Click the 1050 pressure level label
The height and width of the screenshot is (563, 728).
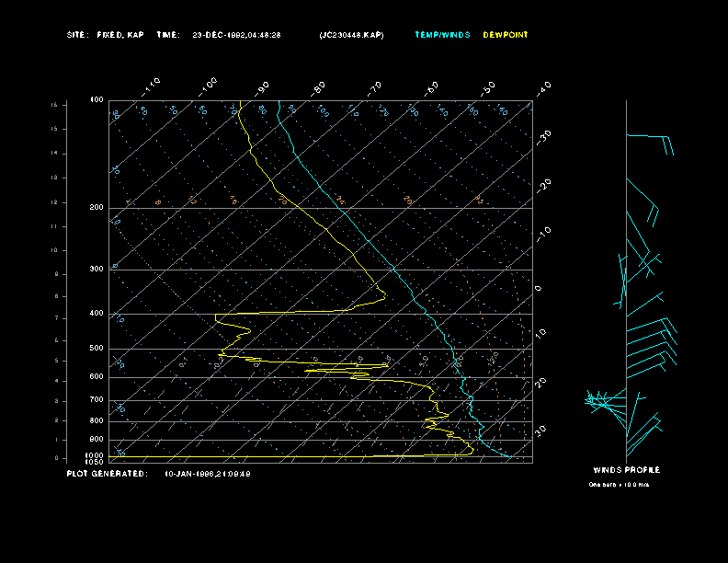(95, 462)
